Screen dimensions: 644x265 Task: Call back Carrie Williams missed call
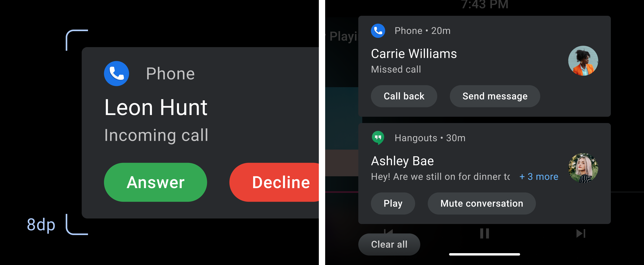pyautogui.click(x=404, y=96)
